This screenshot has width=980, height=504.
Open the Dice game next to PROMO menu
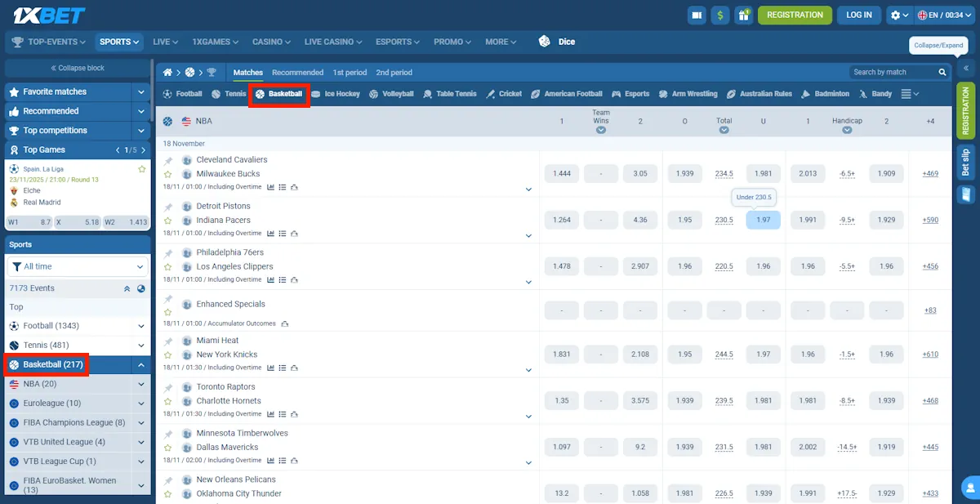555,42
